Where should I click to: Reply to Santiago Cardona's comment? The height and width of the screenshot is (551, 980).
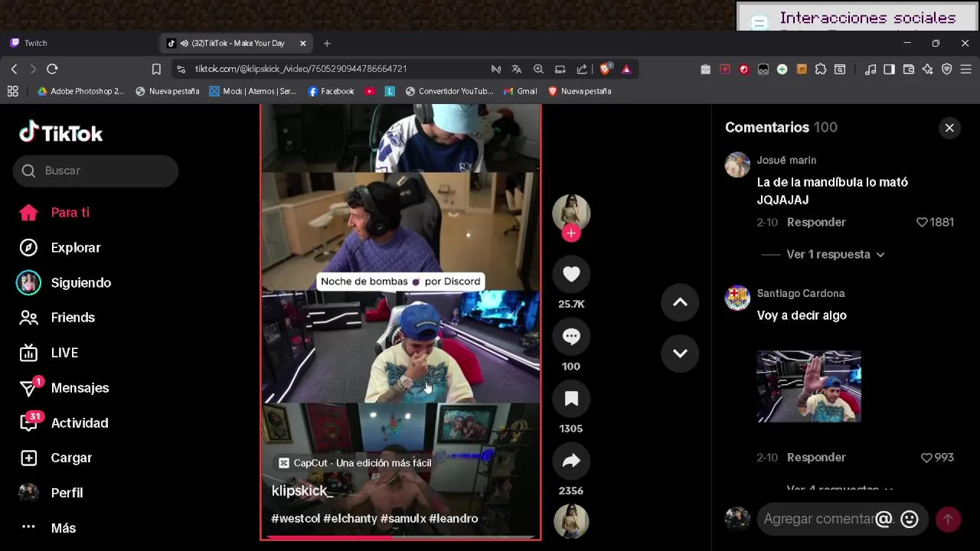click(816, 457)
